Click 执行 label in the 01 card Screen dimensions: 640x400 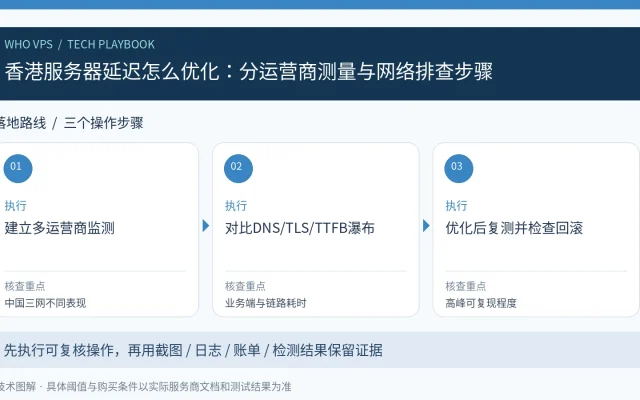coord(16,205)
